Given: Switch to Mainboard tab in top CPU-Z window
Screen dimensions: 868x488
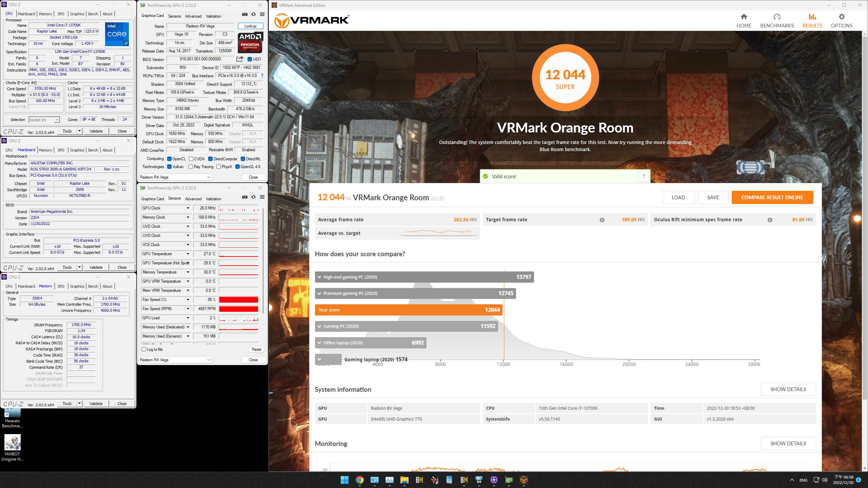Looking at the screenshot, I should pyautogui.click(x=26, y=14).
